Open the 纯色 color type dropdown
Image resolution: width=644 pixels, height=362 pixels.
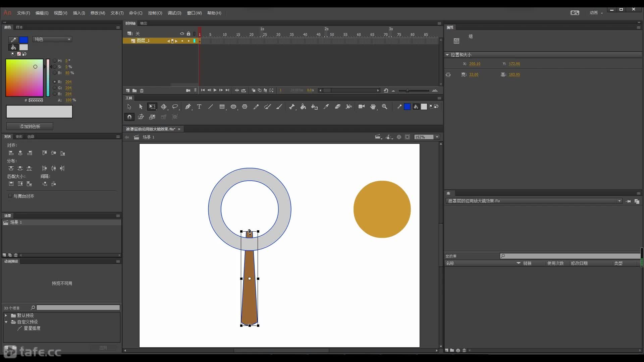(x=52, y=39)
